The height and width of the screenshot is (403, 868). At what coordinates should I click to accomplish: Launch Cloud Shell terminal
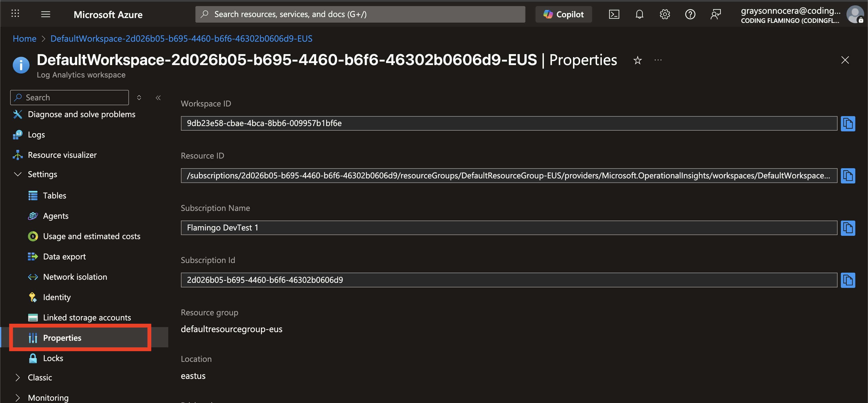pos(614,14)
